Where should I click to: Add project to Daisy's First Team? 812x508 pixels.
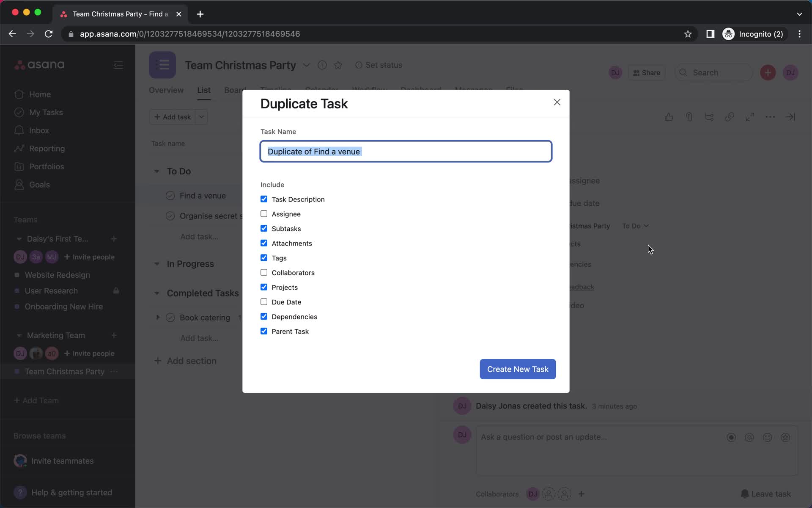point(114,239)
